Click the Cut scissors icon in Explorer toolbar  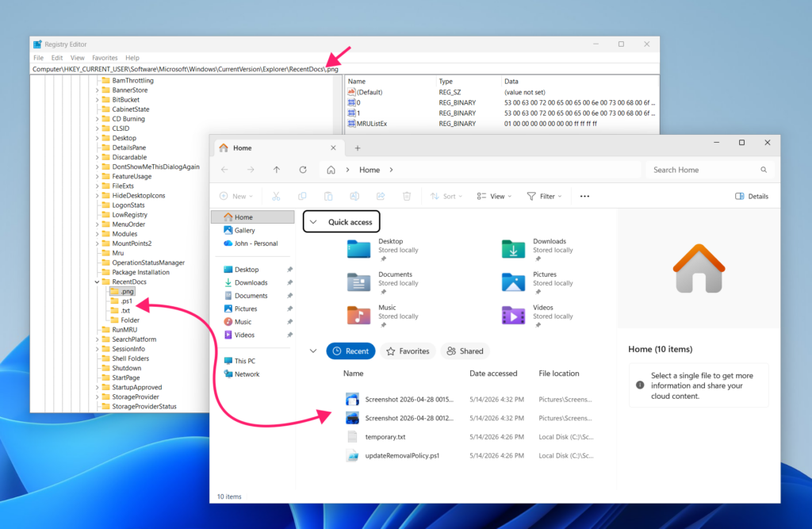276,197
